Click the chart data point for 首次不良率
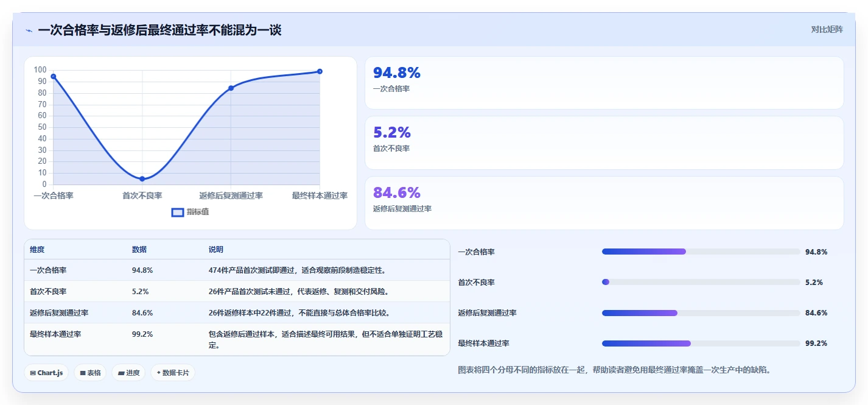 (x=142, y=178)
